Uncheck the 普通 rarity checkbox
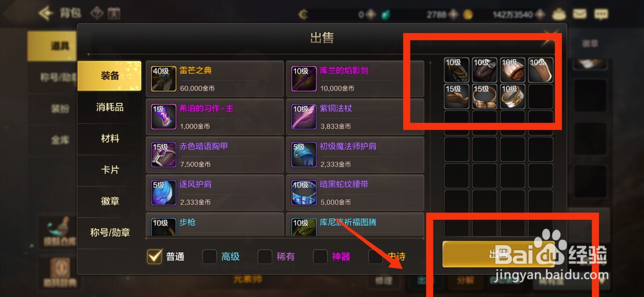 pyautogui.click(x=155, y=256)
